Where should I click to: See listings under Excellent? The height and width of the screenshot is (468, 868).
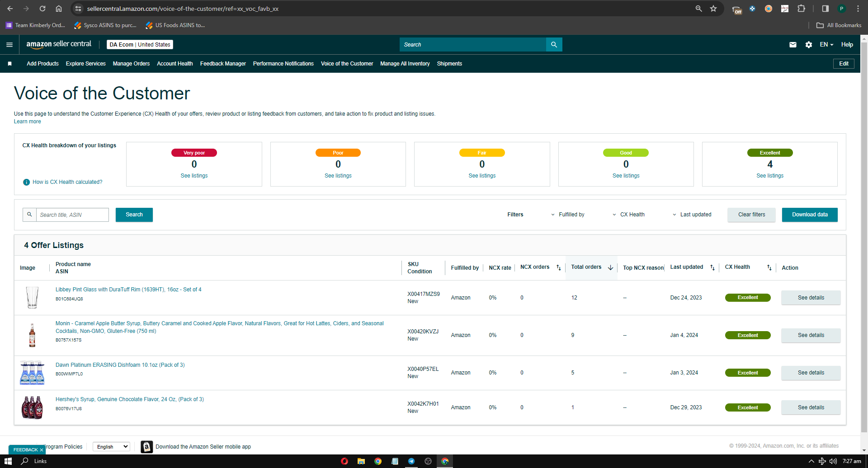(x=769, y=176)
